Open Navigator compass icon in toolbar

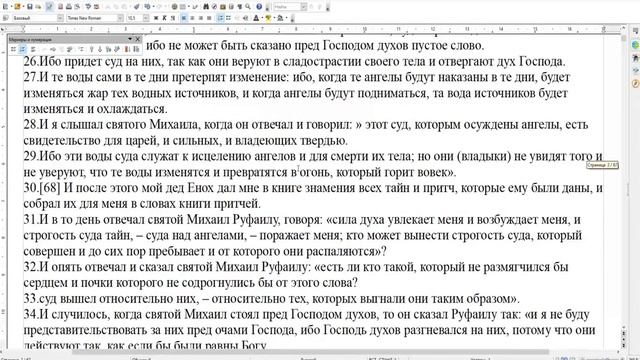214,7
